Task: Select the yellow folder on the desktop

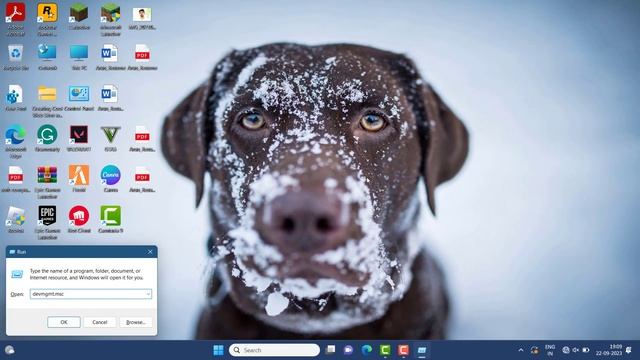Action: [x=47, y=94]
